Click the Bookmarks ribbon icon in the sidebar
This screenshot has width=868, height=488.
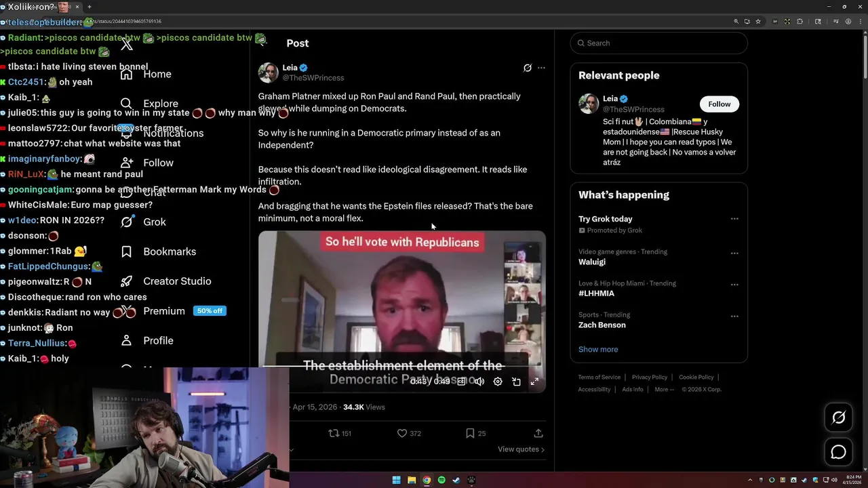coord(126,251)
